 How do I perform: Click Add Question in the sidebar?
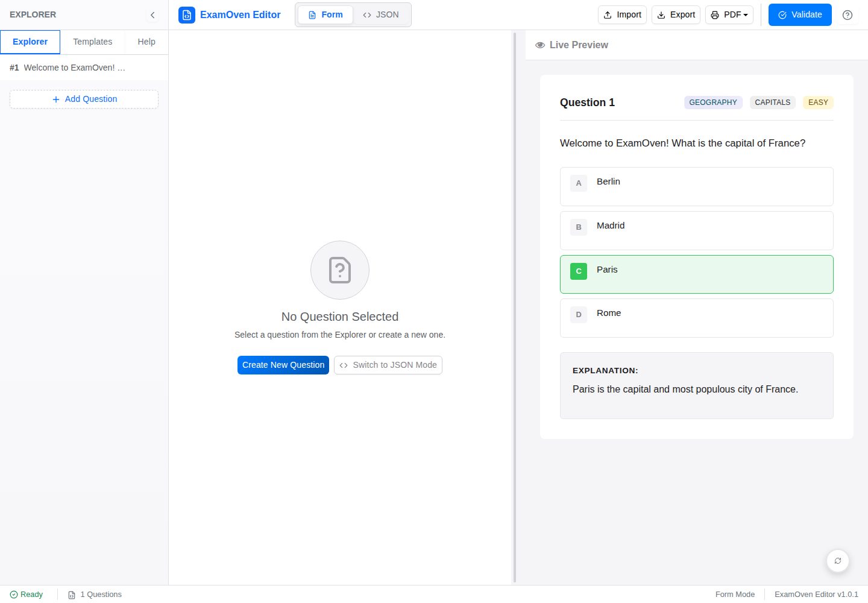(84, 99)
